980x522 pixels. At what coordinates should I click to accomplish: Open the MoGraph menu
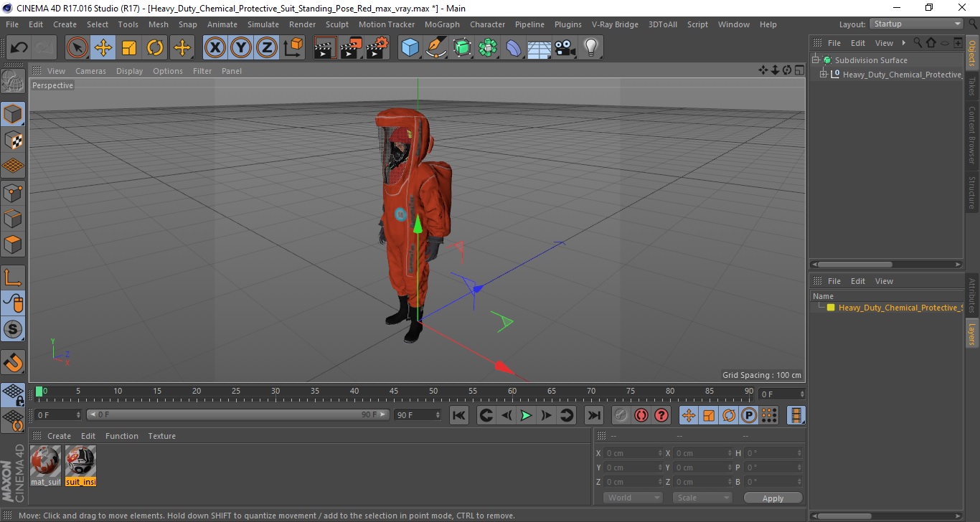442,24
